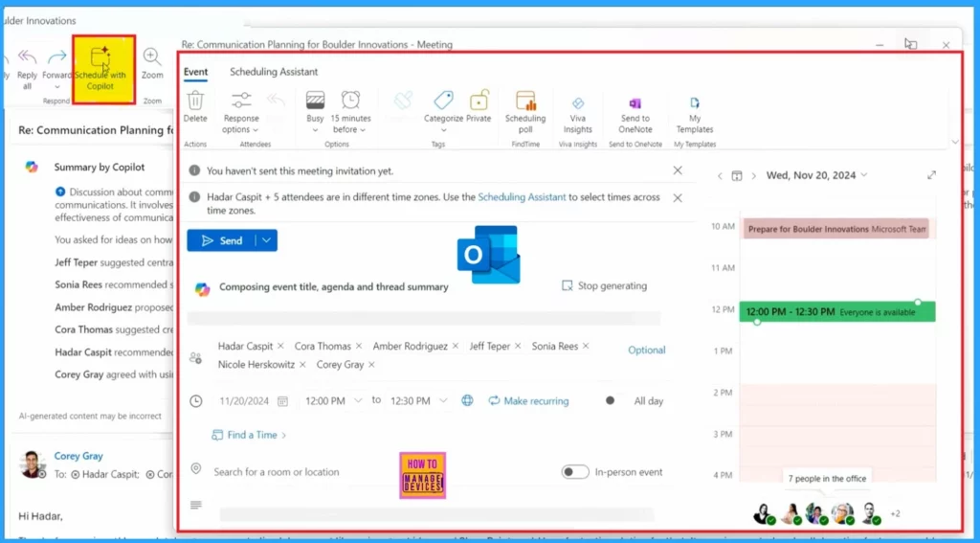Expand the Send options arrow
Image resolution: width=980 pixels, height=543 pixels.
267,240
